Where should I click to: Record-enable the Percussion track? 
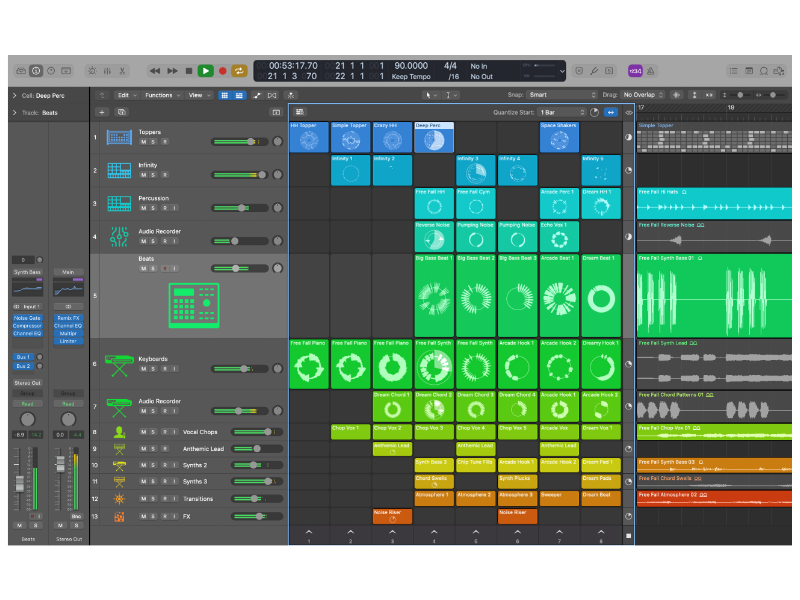coord(165,208)
